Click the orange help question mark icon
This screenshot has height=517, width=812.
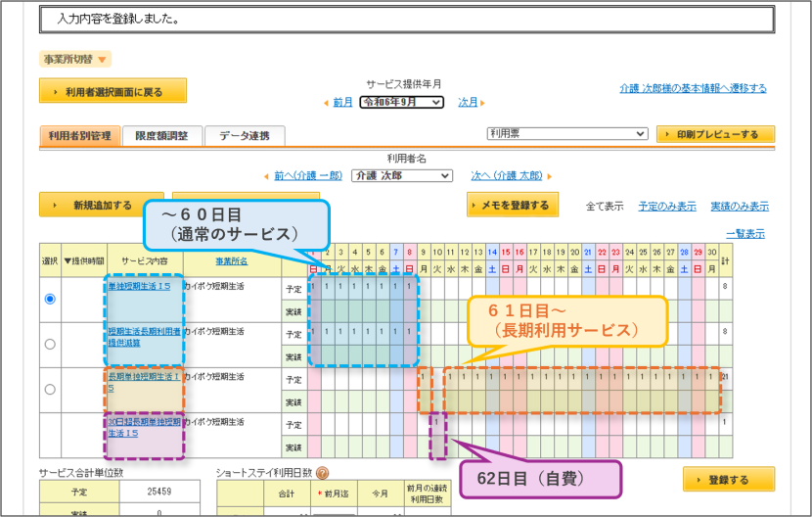(x=322, y=473)
